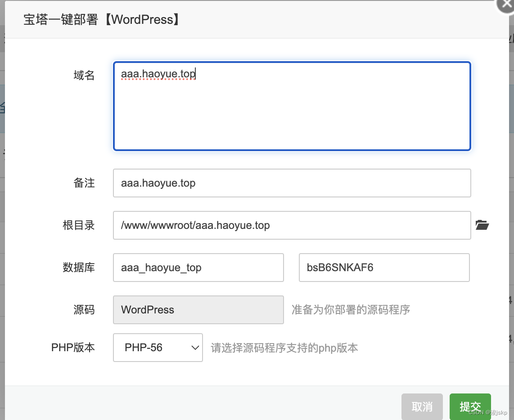Image resolution: width=514 pixels, height=420 pixels.
Task: Click the disabled 源码 WordPress field
Action: 198,310
